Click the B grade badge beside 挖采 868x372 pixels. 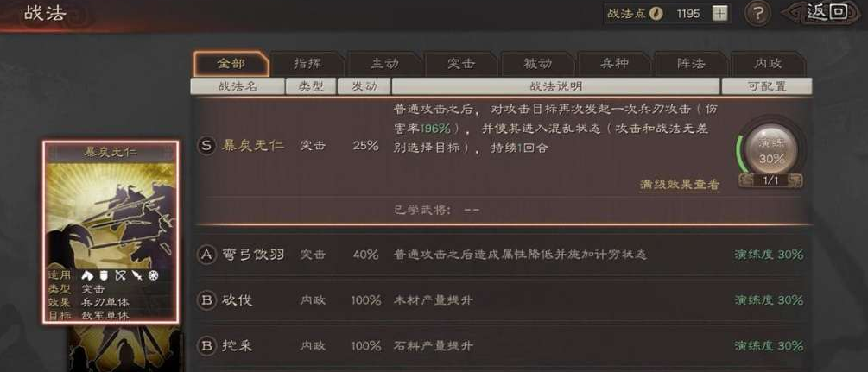(x=206, y=346)
